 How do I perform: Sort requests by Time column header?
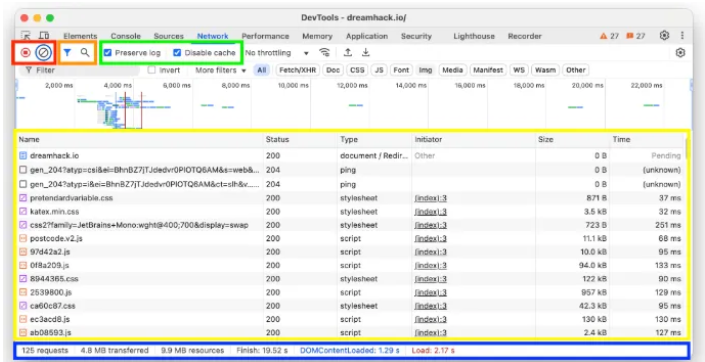click(647, 139)
